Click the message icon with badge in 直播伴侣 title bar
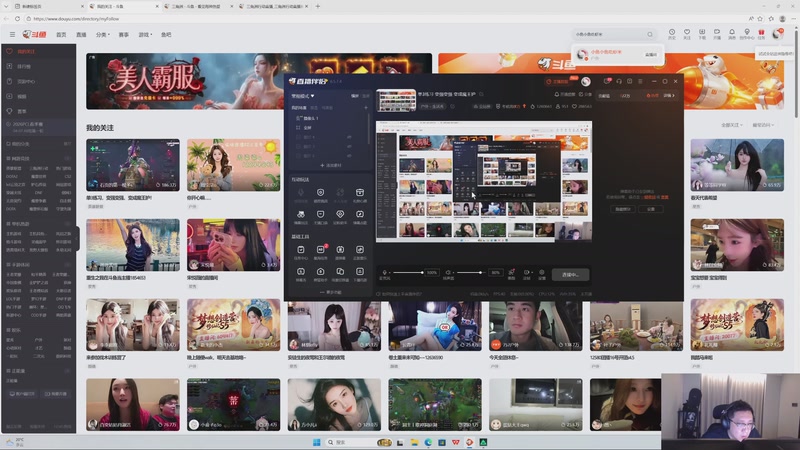This screenshot has width=800, height=450. [x=607, y=81]
